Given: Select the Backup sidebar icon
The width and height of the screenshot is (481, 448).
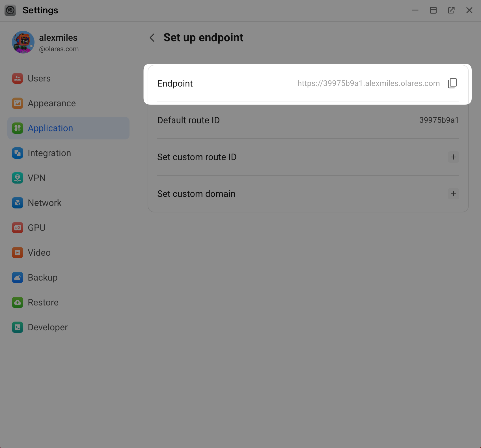Looking at the screenshot, I should point(17,277).
